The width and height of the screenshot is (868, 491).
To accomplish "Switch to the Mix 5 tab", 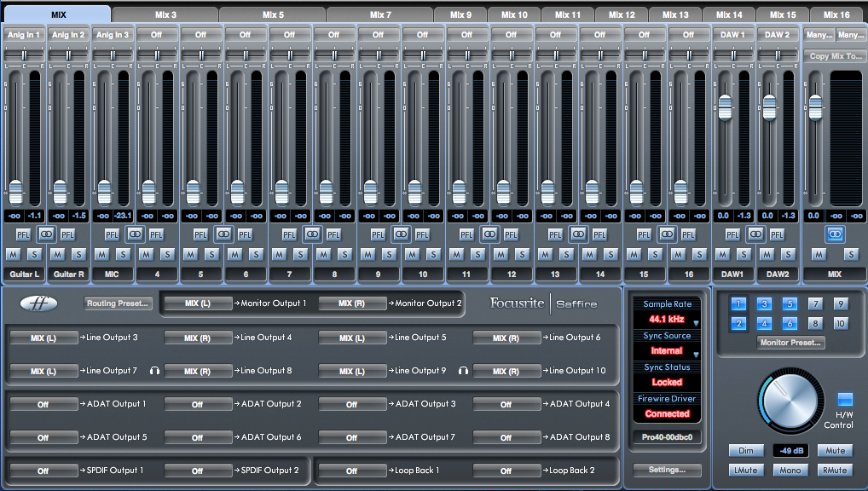I will tap(273, 14).
